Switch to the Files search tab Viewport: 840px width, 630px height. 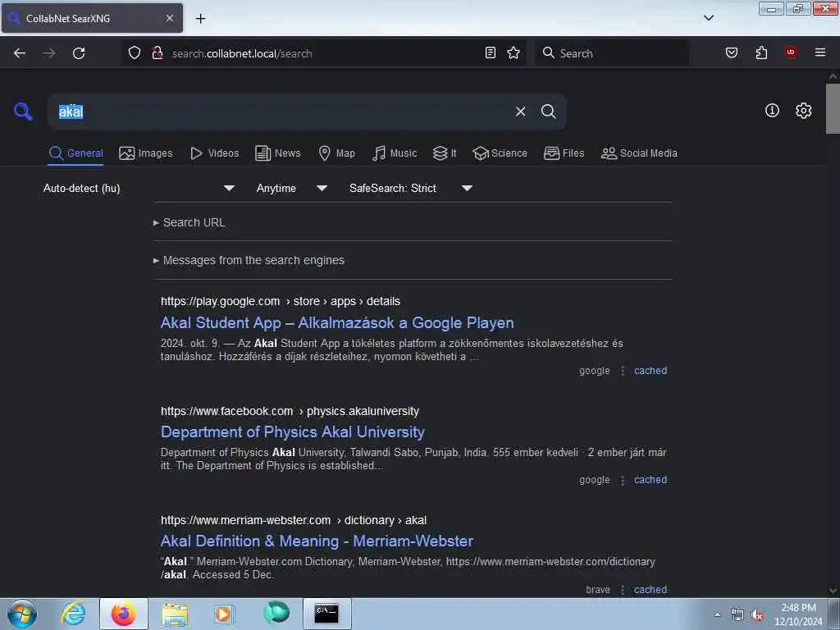pos(564,153)
